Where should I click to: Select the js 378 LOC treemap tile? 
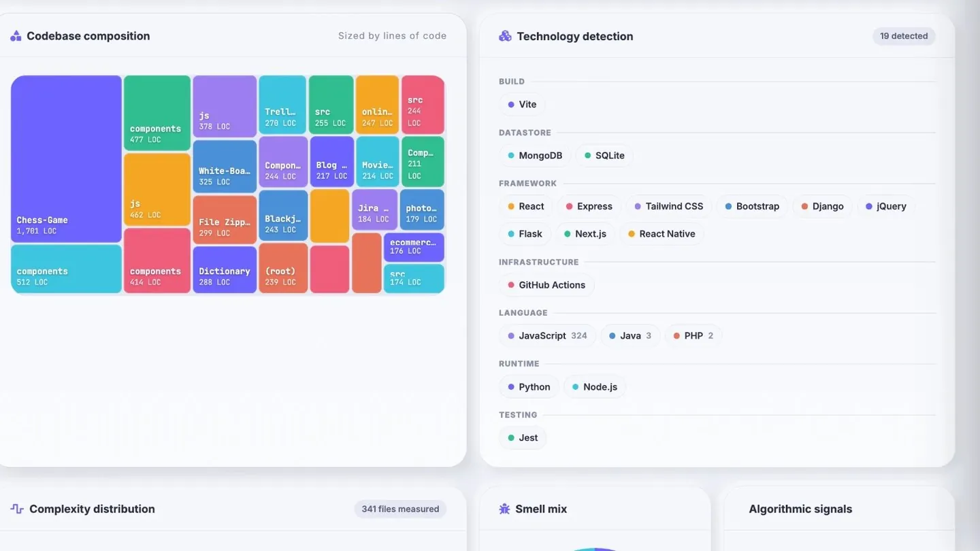pyautogui.click(x=225, y=107)
